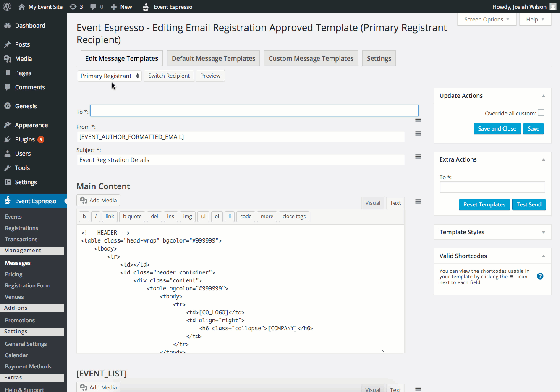Expand the Template Styles panel
The height and width of the screenshot is (392, 560).
pyautogui.click(x=543, y=232)
